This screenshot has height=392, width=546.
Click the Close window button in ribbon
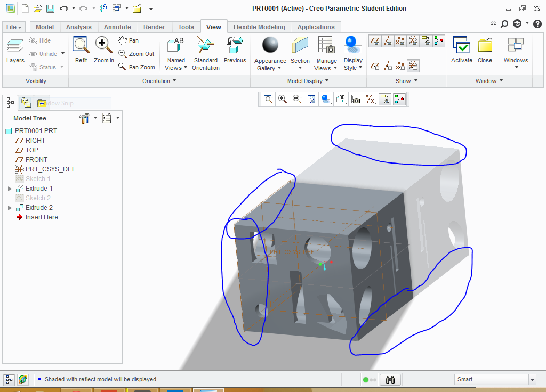pyautogui.click(x=485, y=50)
